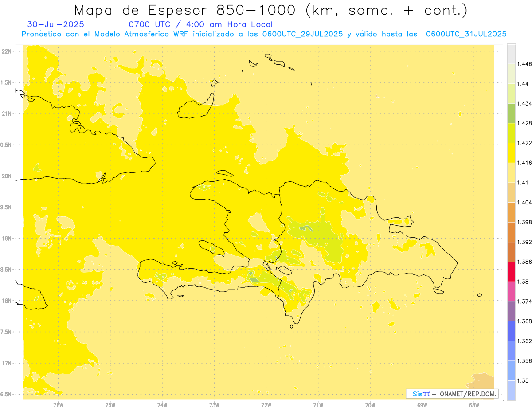Pick the light gray swatch above 1.446
This screenshot has height=411, width=532.
(511, 54)
